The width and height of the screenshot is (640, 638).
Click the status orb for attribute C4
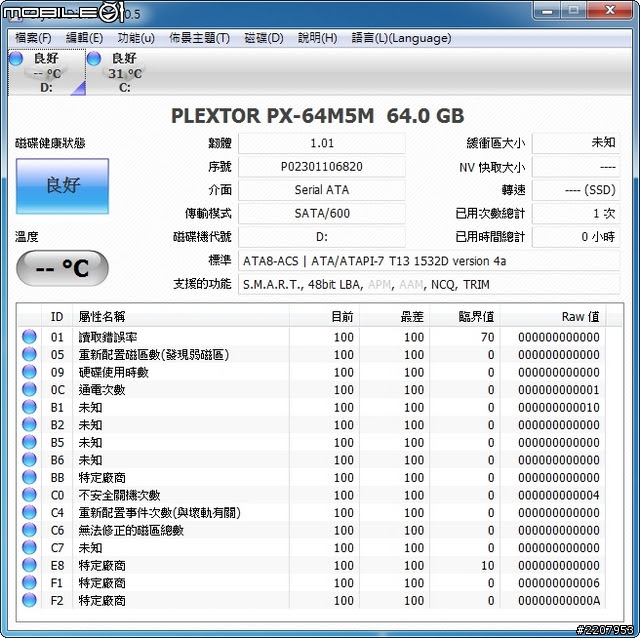29,512
